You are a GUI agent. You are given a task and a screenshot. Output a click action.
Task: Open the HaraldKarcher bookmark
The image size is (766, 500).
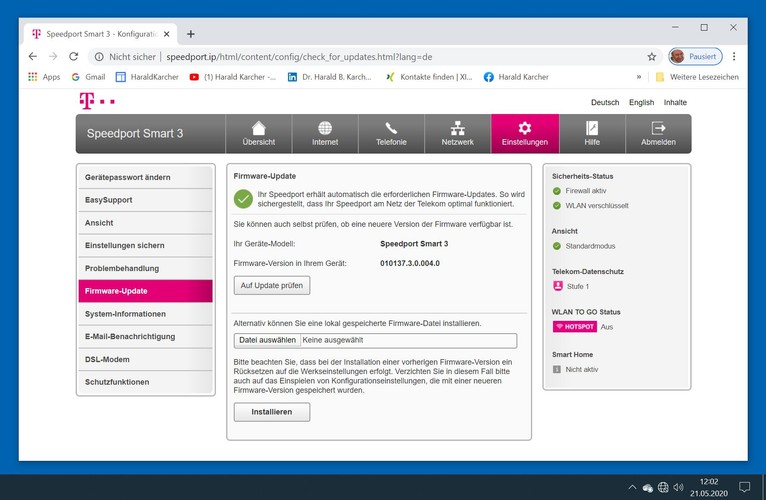coord(147,77)
